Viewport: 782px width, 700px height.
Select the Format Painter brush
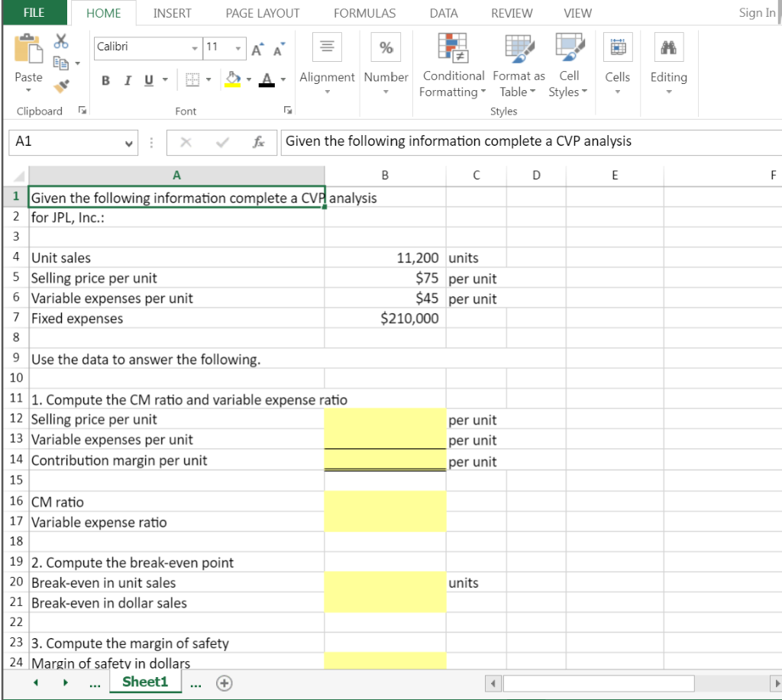pos(61,85)
